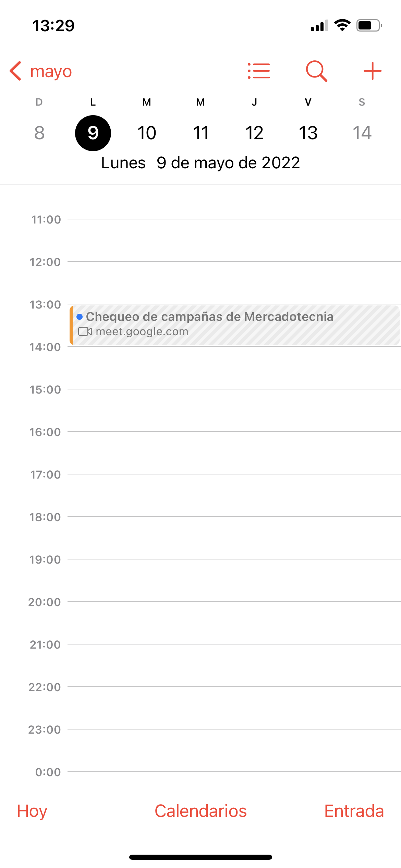
Task: Select Sunday the 8th
Action: coord(39,133)
